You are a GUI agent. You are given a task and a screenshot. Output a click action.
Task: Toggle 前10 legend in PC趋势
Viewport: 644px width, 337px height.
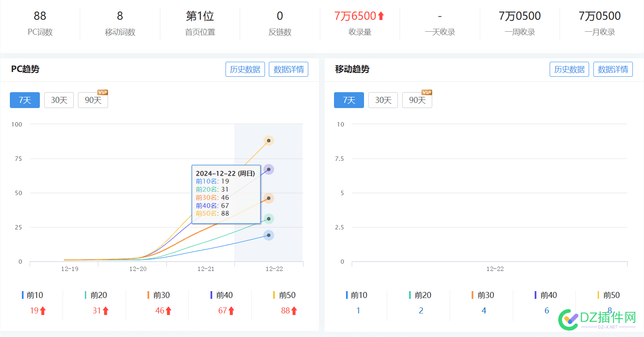(33, 295)
